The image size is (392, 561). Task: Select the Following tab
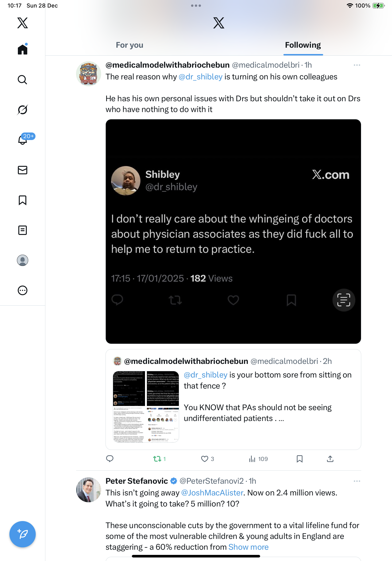303,45
